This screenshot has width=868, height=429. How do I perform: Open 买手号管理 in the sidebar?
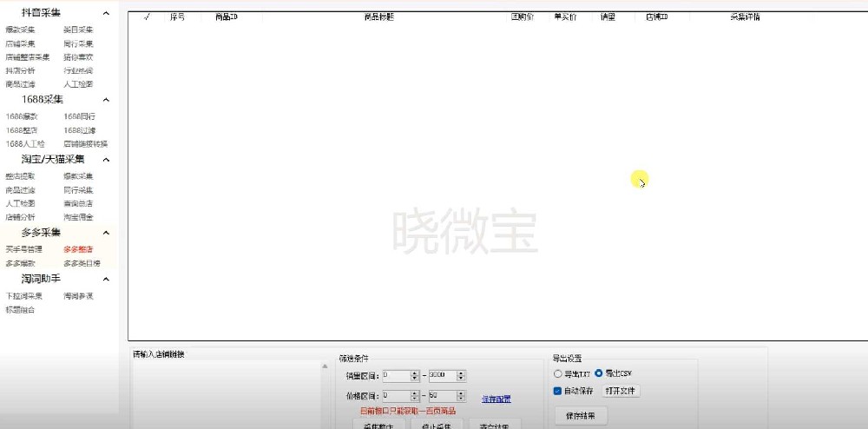[23, 249]
